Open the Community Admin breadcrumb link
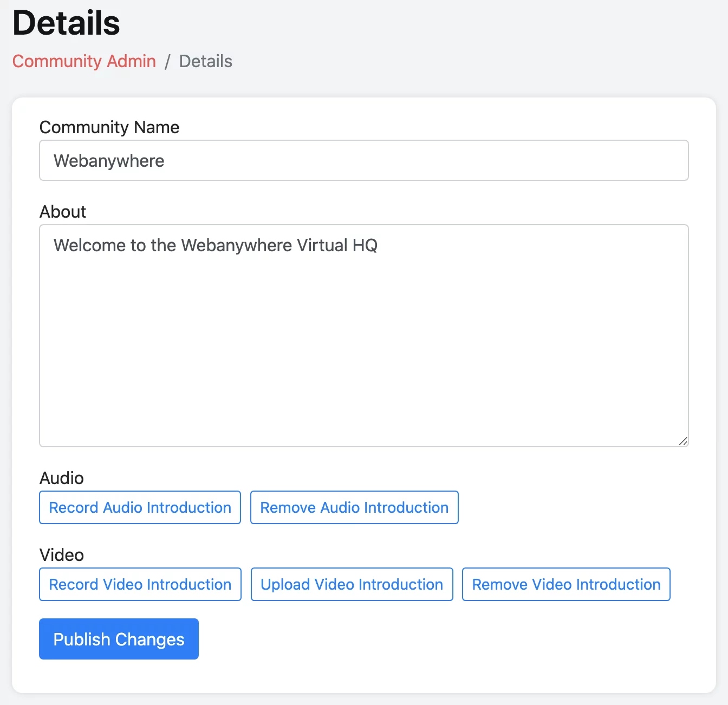728x705 pixels. pyautogui.click(x=84, y=61)
